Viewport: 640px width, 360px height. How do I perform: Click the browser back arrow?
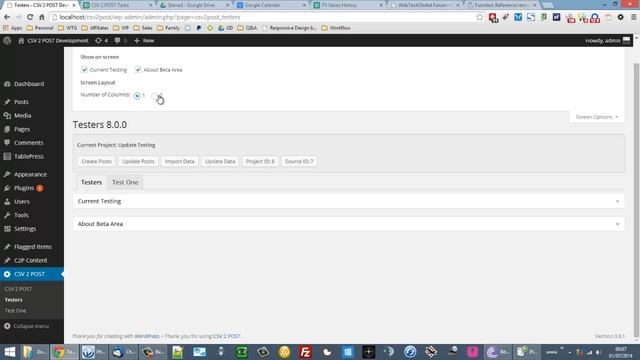point(7,17)
